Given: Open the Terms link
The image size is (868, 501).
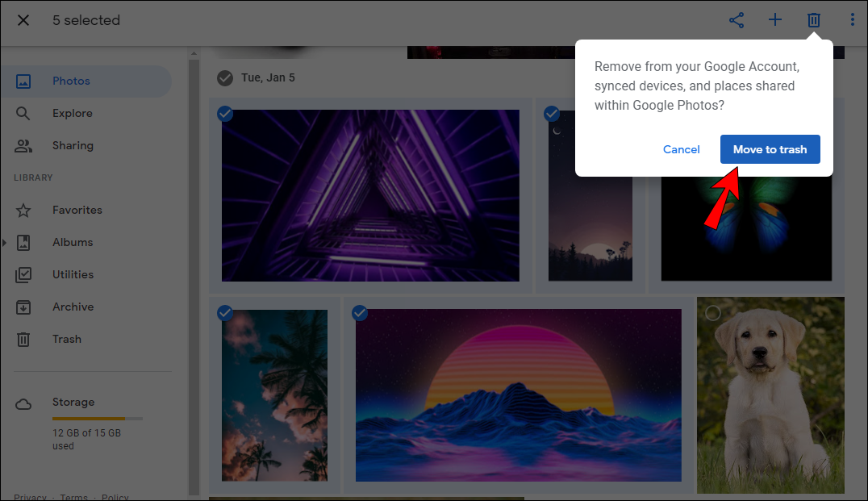Looking at the screenshot, I should coord(73,497).
